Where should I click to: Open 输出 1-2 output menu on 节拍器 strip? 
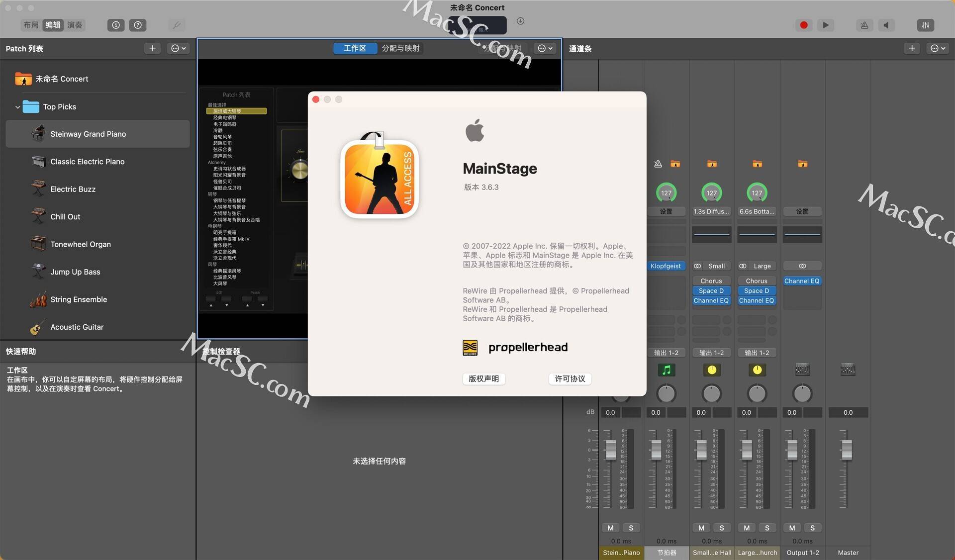point(666,353)
